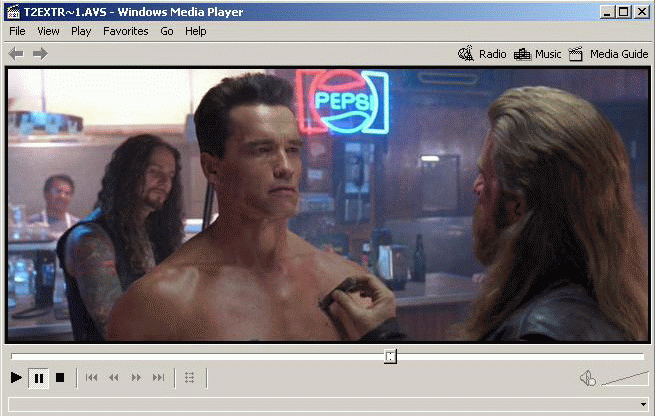This screenshot has height=416, width=655.
Task: Click the video display area
Action: (327, 205)
